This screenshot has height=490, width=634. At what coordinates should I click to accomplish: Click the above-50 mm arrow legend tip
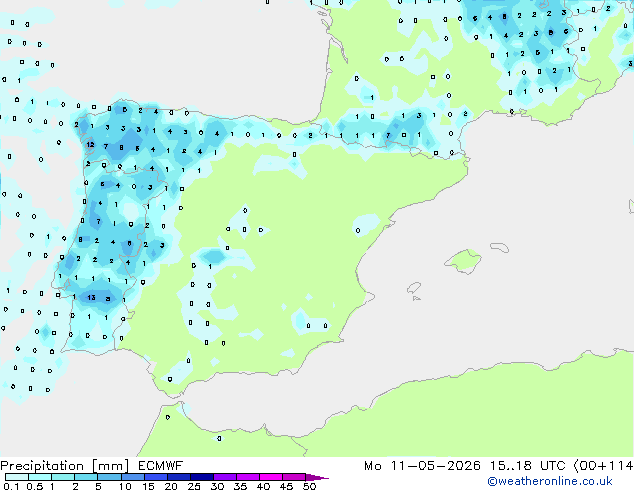tap(317, 477)
